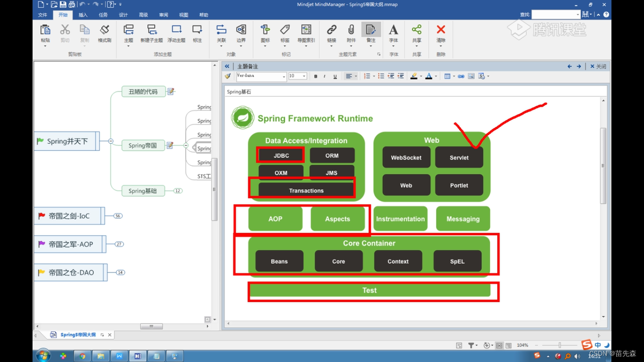The height and width of the screenshot is (362, 644).
Task: Expand 帝国之剑-IoC with the 56 badge
Action: (118, 216)
